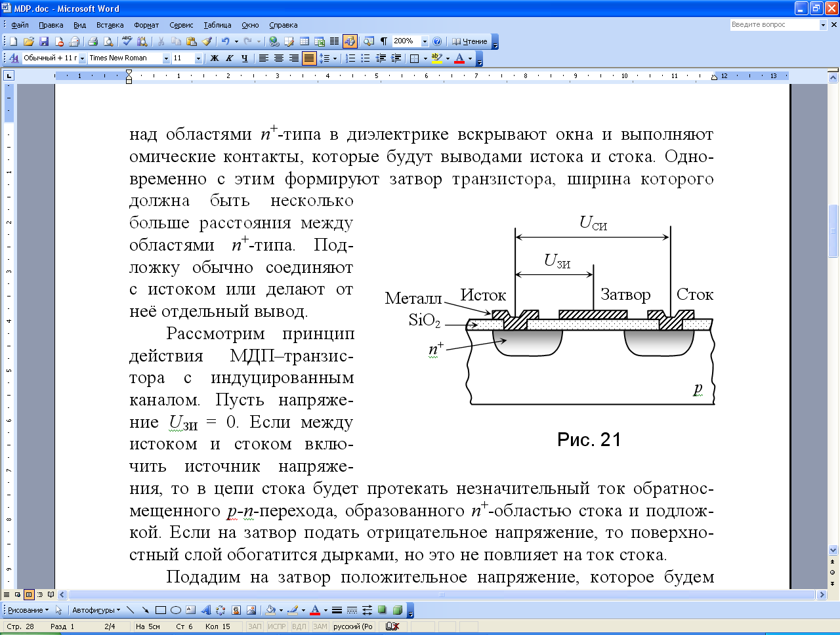
Task: Click the numbered list icon
Action: 350,58
